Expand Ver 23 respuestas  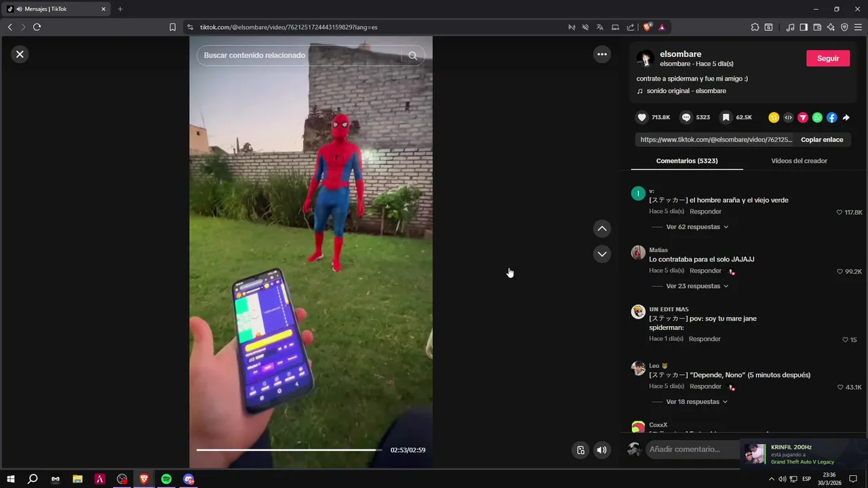697,286
